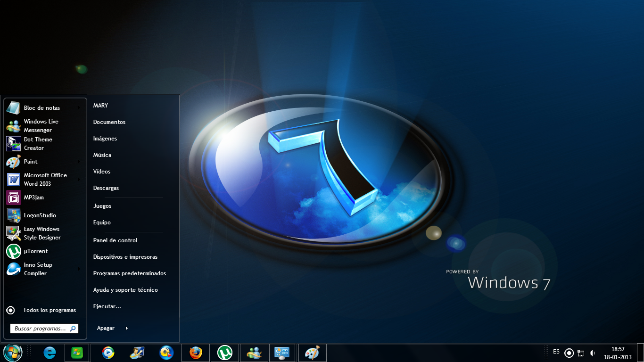The width and height of the screenshot is (644, 362).
Task: Open Descargas folder
Action: point(106,188)
